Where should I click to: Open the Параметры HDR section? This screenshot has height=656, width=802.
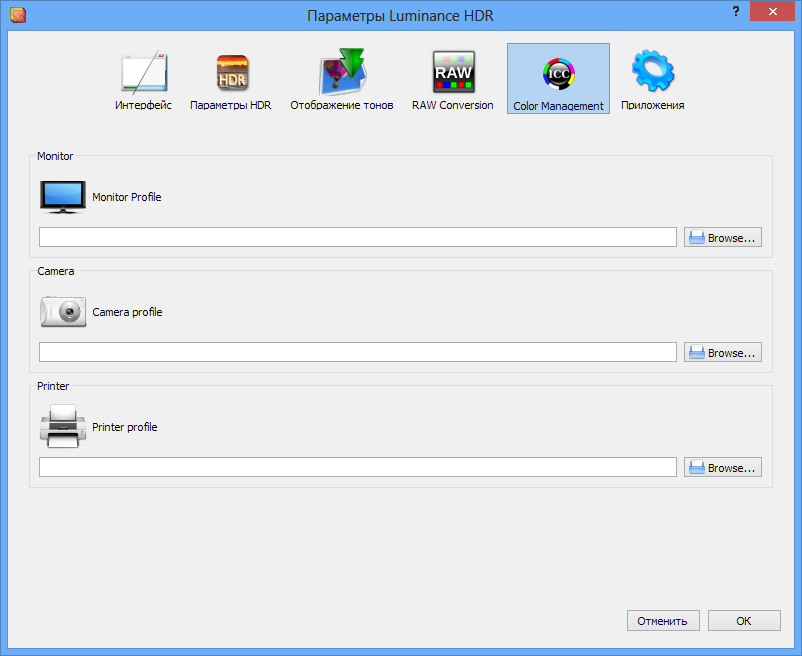tap(231, 80)
